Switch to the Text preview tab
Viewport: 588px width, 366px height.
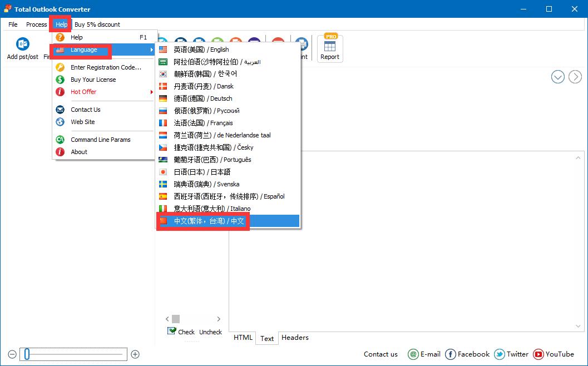267,338
